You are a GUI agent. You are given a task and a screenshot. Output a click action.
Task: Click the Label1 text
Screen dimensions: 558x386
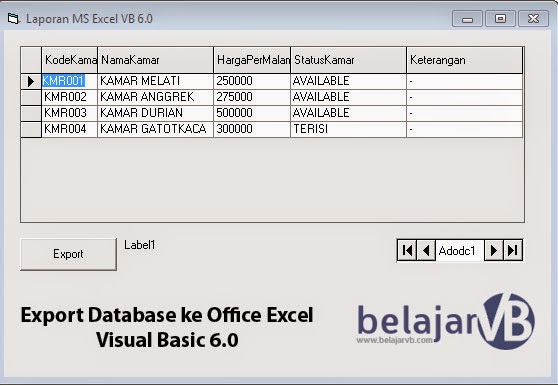tap(140, 245)
